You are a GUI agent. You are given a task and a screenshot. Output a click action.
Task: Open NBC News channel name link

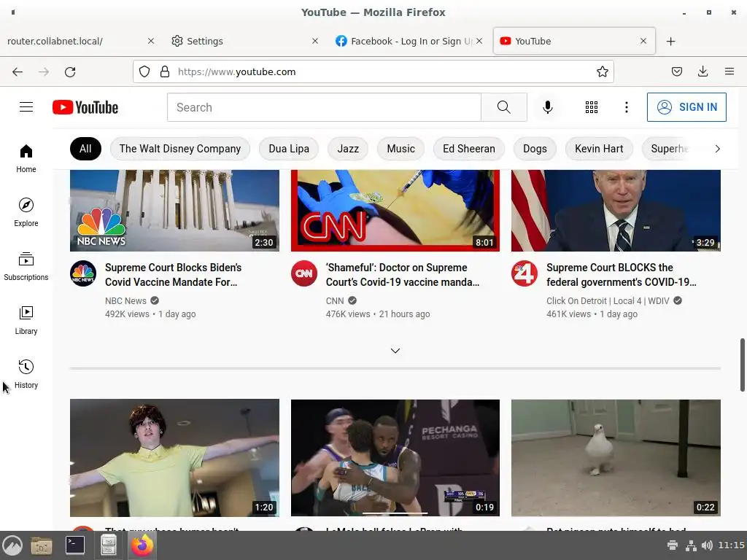click(125, 301)
